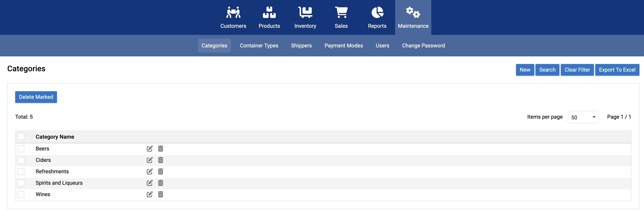Image resolution: width=644 pixels, height=211 pixels.
Task: Sort by Category Name column header
Action: 55,137
